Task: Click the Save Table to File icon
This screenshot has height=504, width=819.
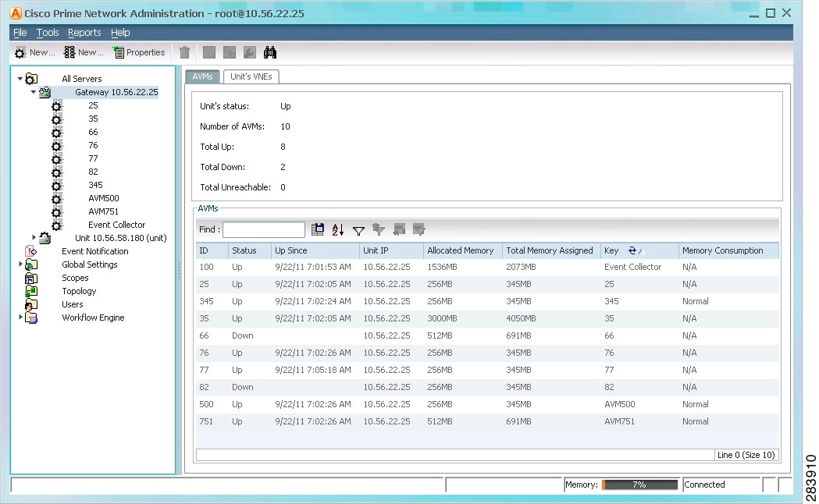Action: pyautogui.click(x=318, y=229)
